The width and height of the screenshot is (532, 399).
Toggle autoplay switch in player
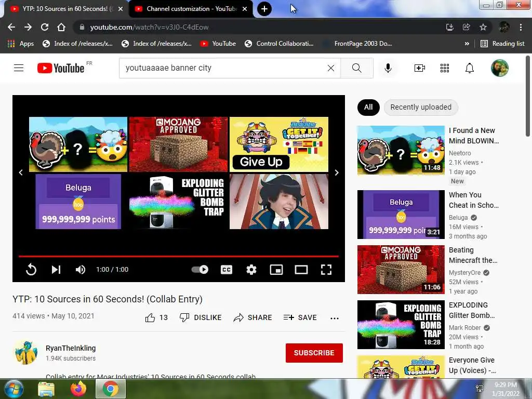[200, 270]
